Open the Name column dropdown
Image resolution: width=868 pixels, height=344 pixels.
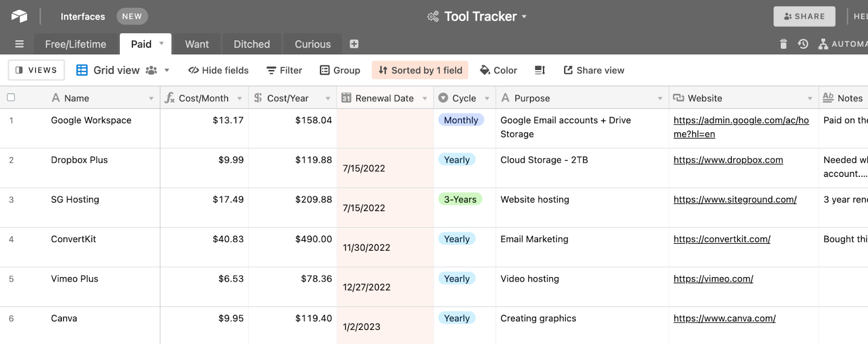(x=151, y=98)
